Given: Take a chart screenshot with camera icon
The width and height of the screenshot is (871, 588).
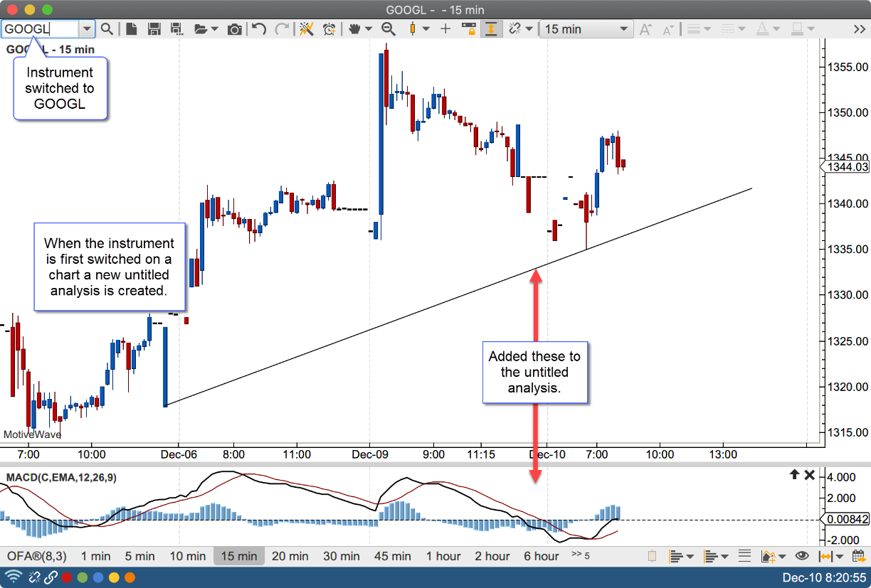Looking at the screenshot, I should pyautogui.click(x=234, y=29).
